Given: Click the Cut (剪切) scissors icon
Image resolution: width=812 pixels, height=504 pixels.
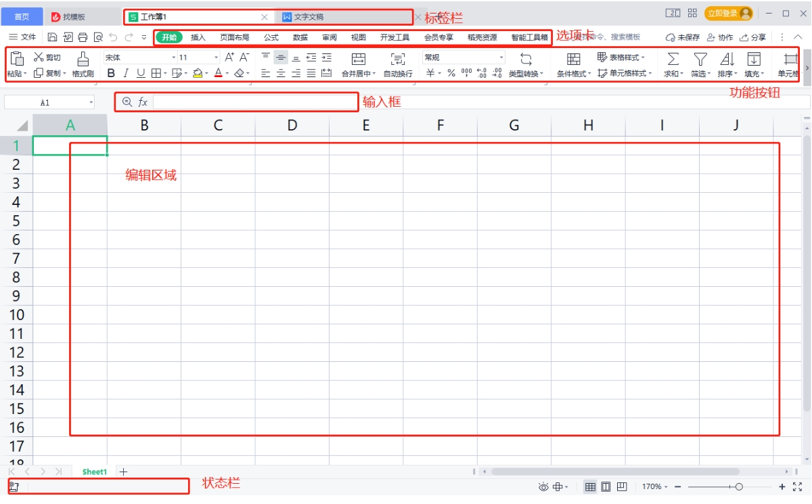Looking at the screenshot, I should click(x=39, y=57).
